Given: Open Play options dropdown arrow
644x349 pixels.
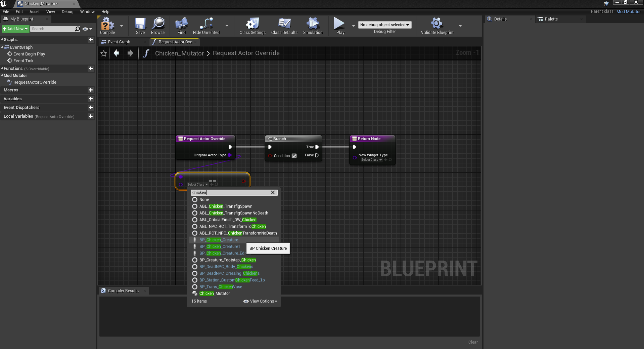Looking at the screenshot, I should (353, 26).
